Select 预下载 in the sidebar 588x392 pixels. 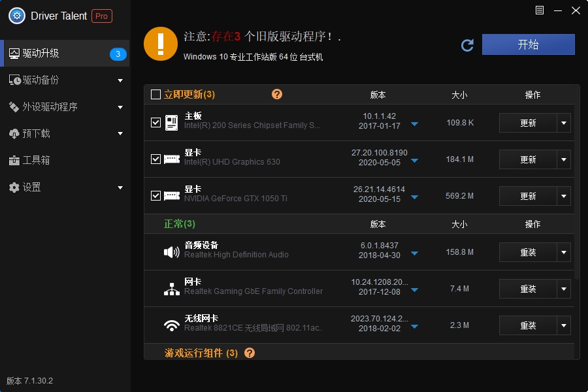point(65,133)
